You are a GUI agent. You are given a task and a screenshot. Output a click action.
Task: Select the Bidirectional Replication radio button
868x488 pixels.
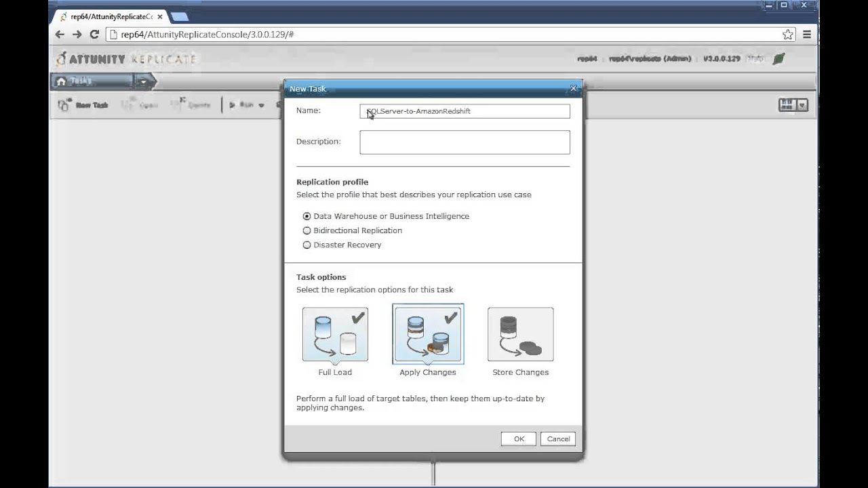tap(307, 230)
